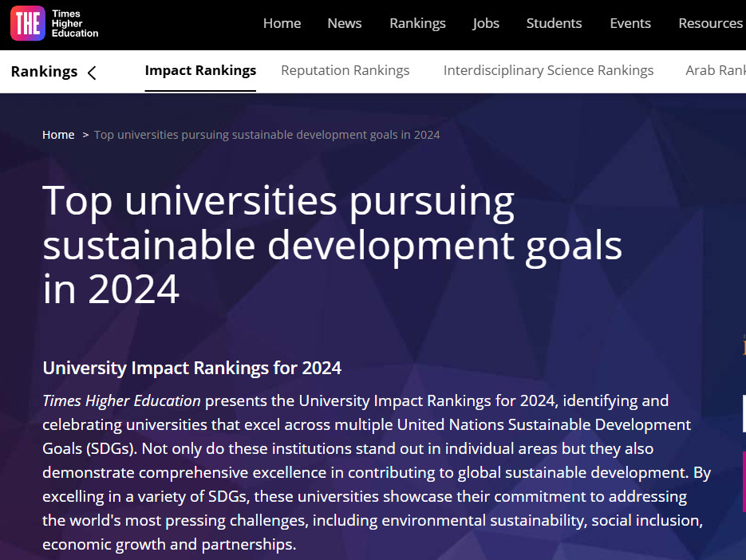Open the Resources menu item
This screenshot has width=746, height=560.
[711, 23]
